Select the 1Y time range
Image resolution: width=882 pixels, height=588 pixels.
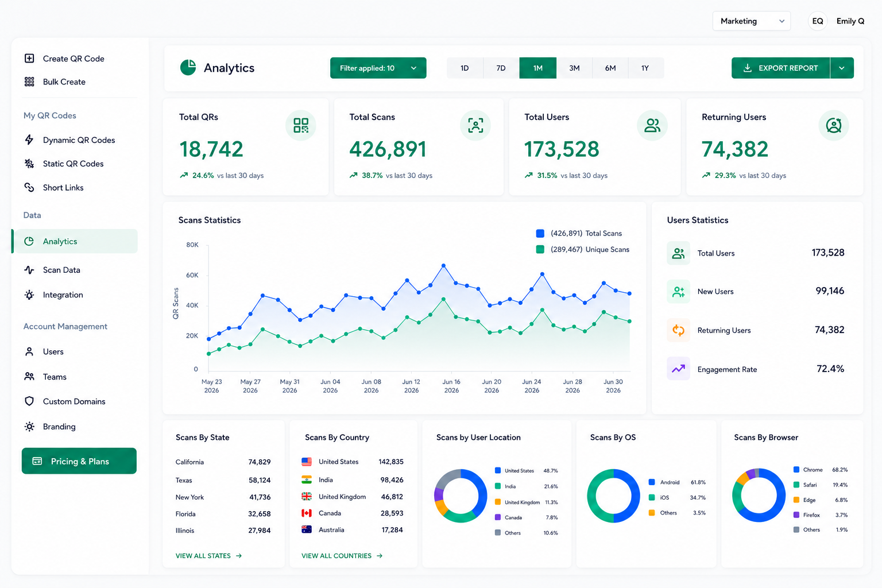(x=645, y=68)
